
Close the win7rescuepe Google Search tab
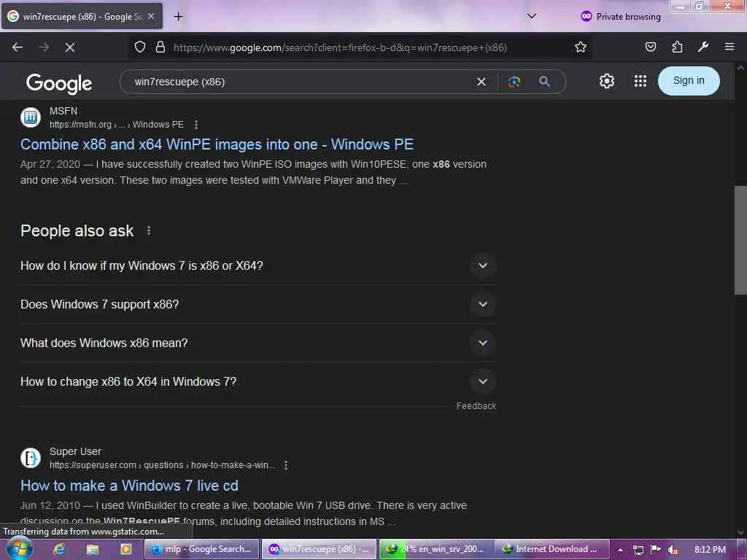click(151, 17)
